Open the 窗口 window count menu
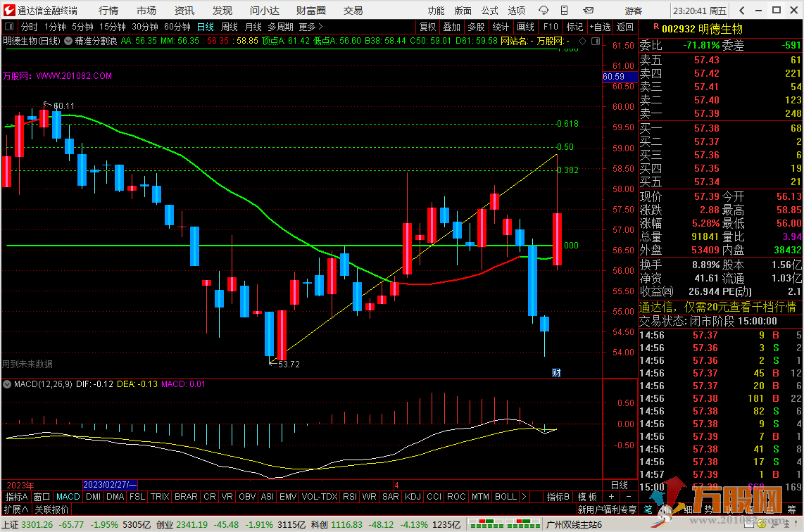804x532 pixels. pos(42,497)
